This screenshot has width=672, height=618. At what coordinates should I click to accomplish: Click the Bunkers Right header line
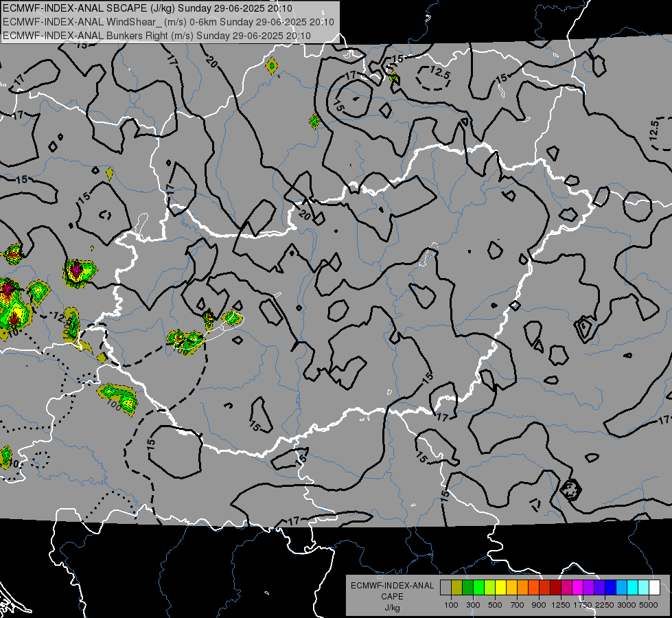click(157, 36)
